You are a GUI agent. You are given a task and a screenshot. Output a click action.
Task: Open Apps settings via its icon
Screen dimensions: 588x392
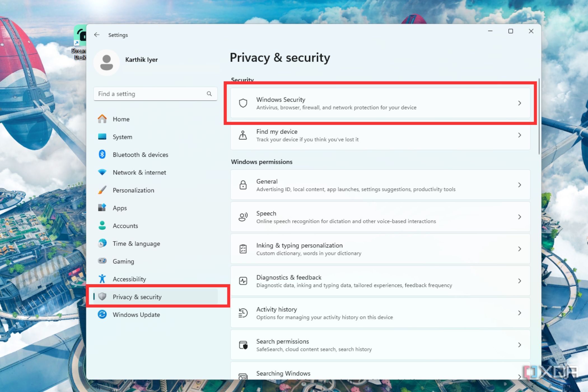tap(102, 208)
